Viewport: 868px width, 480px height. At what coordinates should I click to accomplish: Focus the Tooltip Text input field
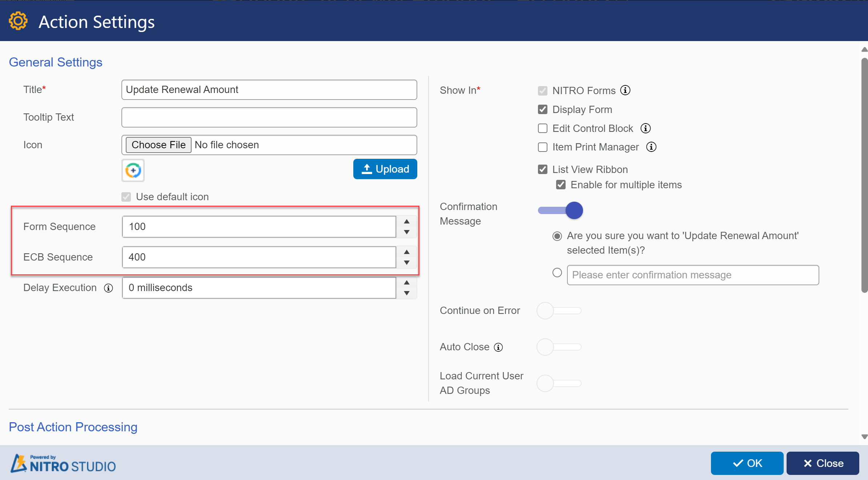pos(269,117)
